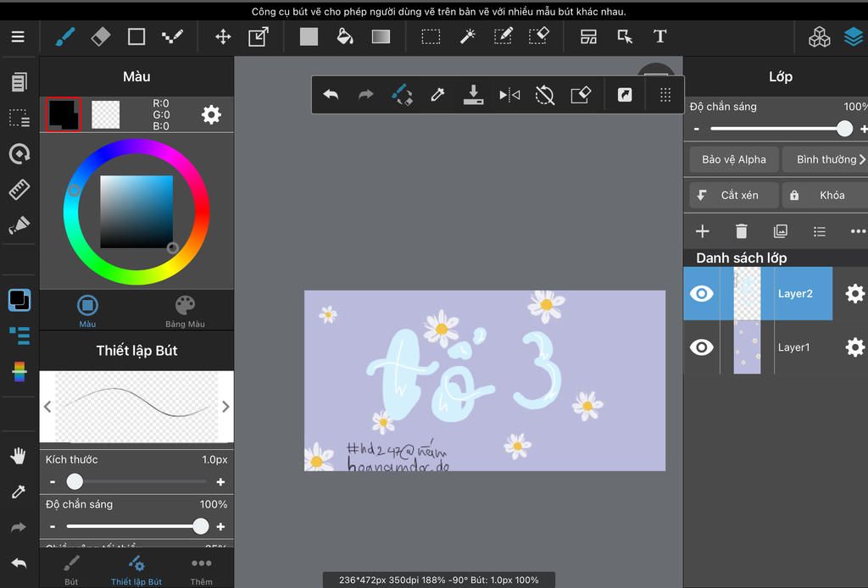Select the dot curve tool
Viewport: 868px width, 588px height.
click(172, 36)
